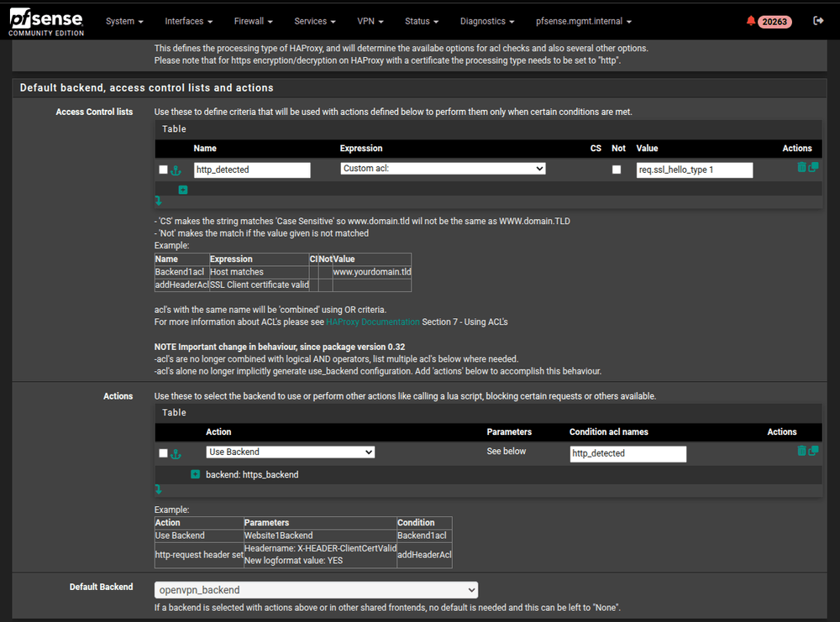Click the 'SSL Client certificate valid' example cell

click(x=260, y=285)
